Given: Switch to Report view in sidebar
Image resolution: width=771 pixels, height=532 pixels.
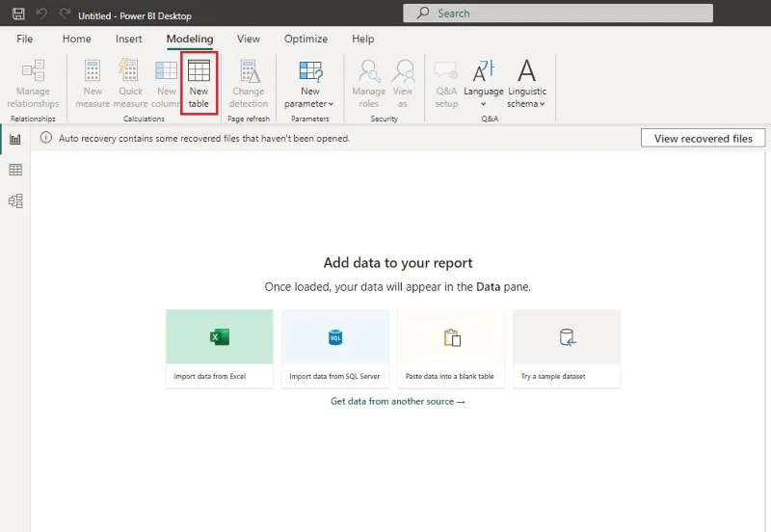Looking at the screenshot, I should [15, 139].
